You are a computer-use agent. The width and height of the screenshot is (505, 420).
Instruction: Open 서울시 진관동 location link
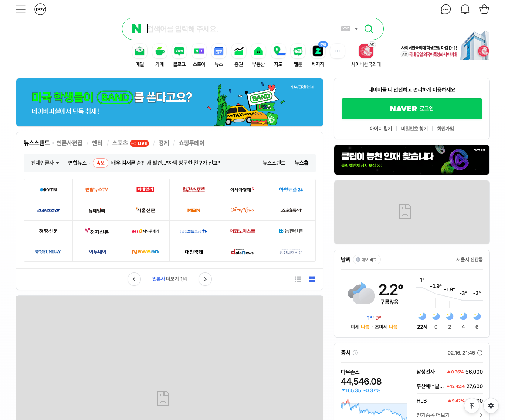click(470, 260)
